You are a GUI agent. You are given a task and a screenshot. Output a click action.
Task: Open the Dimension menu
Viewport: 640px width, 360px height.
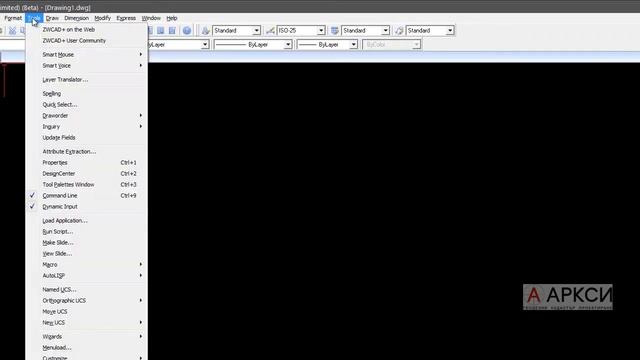click(x=76, y=18)
